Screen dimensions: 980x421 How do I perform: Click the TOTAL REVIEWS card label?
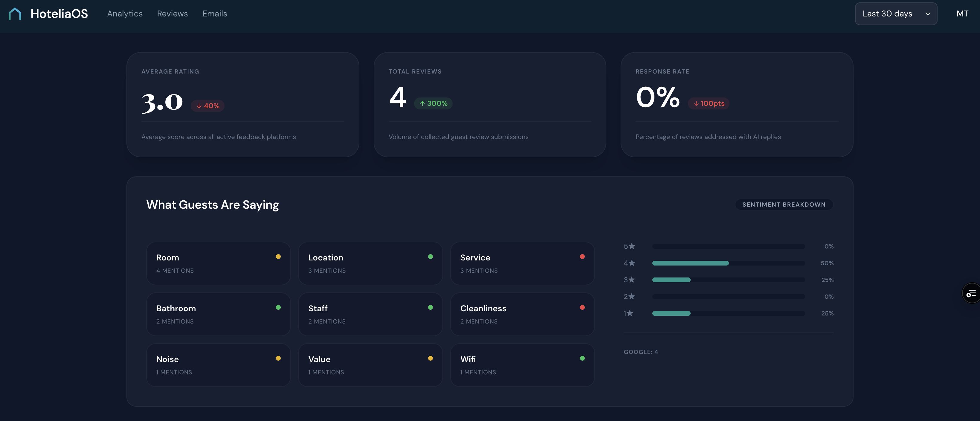coord(415,71)
